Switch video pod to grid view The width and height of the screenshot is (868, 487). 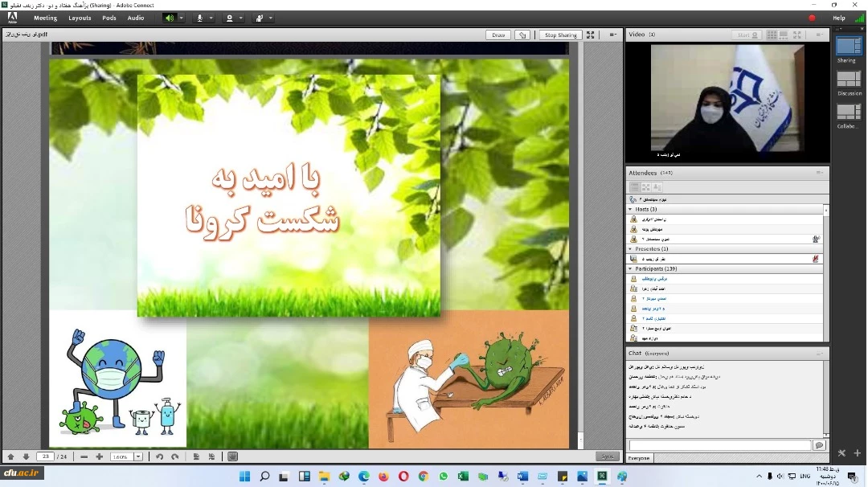(x=772, y=35)
